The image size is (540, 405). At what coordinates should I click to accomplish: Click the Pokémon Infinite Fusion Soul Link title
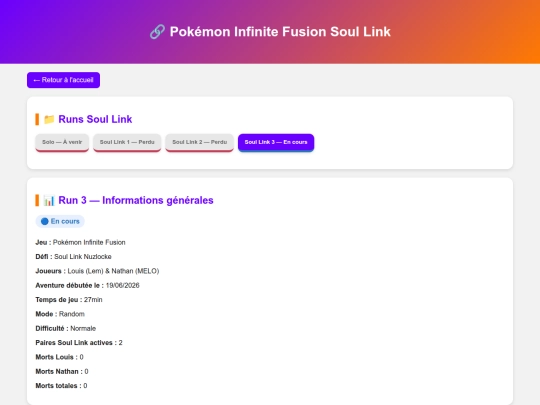[280, 32]
